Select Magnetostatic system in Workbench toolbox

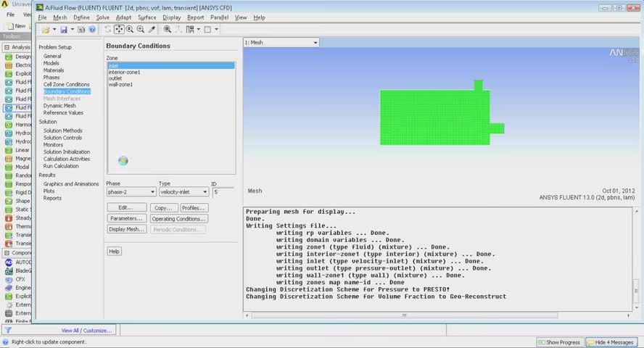tap(17, 159)
